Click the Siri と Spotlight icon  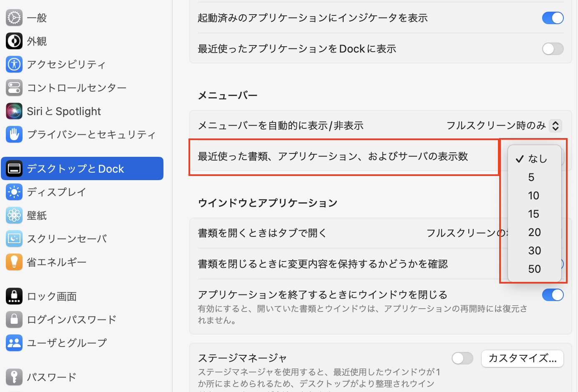14,111
